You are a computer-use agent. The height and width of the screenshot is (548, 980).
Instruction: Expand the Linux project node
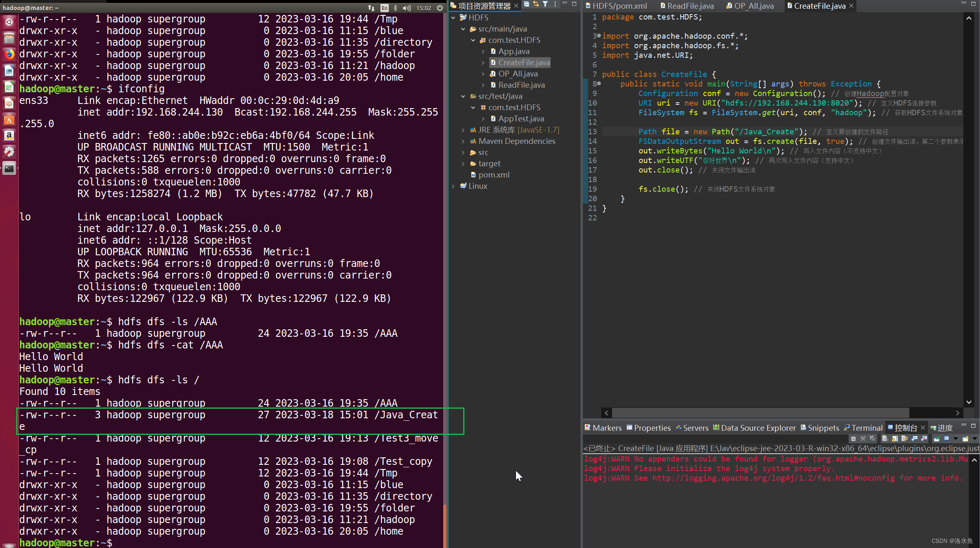(x=453, y=186)
